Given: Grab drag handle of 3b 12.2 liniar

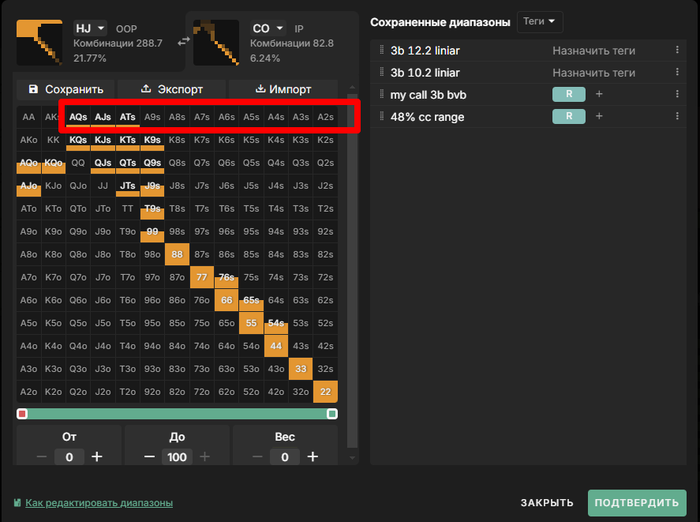Looking at the screenshot, I should click(382, 50).
